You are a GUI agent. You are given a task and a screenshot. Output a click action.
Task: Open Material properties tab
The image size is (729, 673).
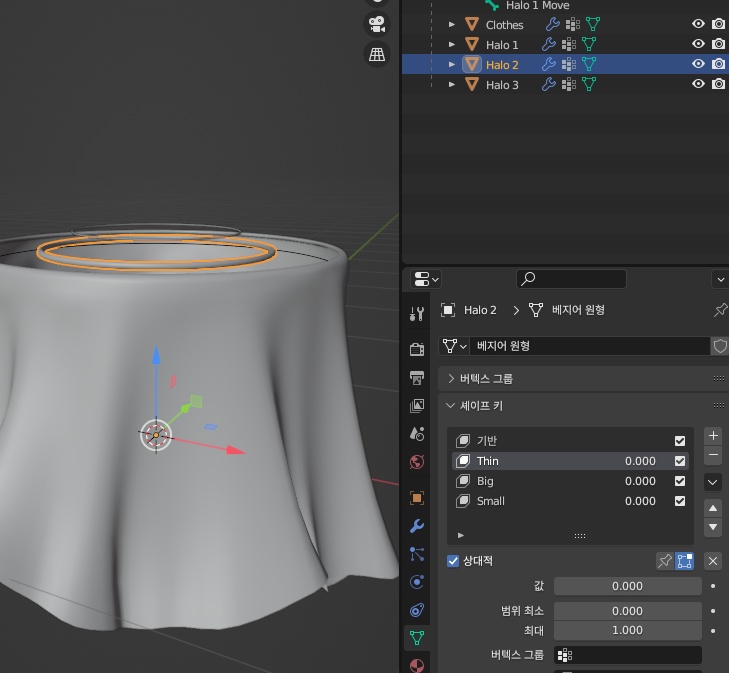click(417, 666)
